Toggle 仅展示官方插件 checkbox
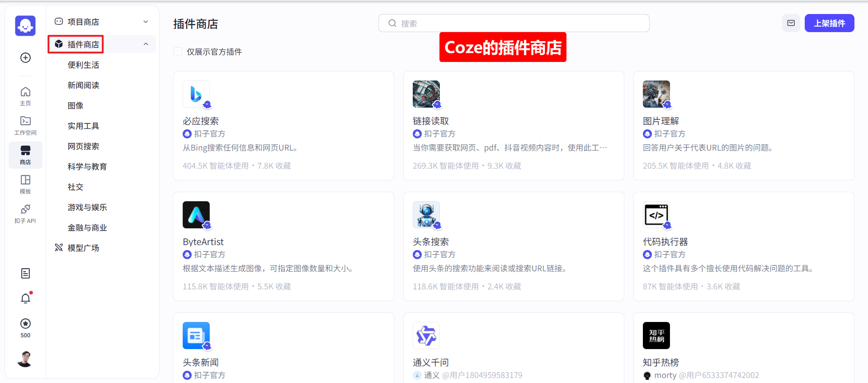Image resolution: width=868 pixels, height=383 pixels. click(x=178, y=52)
